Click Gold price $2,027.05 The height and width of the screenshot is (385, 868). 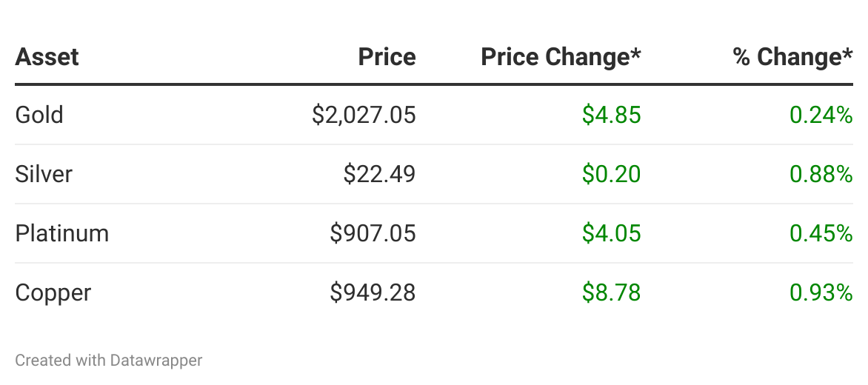[364, 115]
